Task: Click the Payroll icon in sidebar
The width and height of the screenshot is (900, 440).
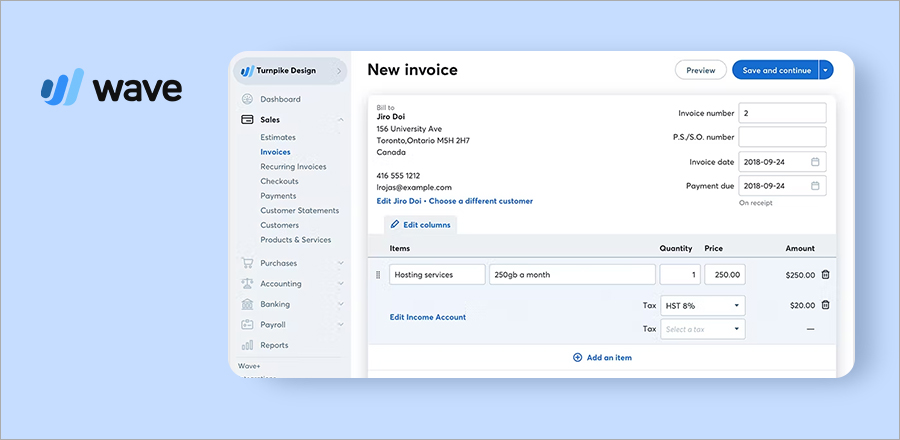Action: click(x=247, y=325)
